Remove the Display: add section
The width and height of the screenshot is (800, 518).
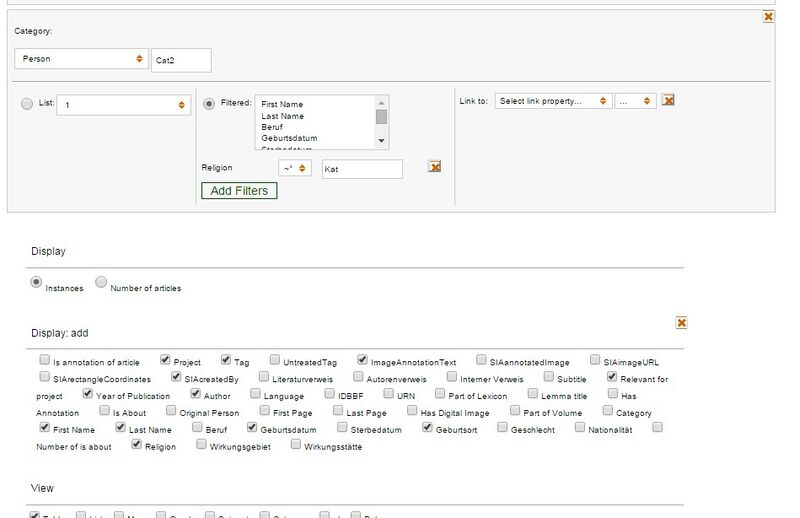pos(681,323)
